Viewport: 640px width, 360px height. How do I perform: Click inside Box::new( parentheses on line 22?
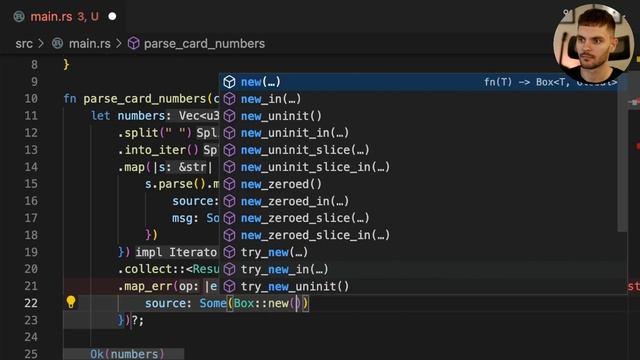point(297,303)
